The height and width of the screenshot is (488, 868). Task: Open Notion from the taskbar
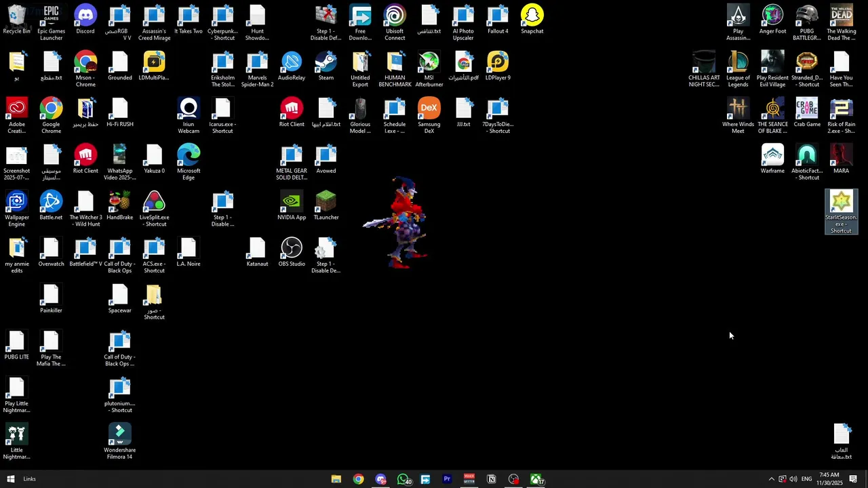pos(492,479)
